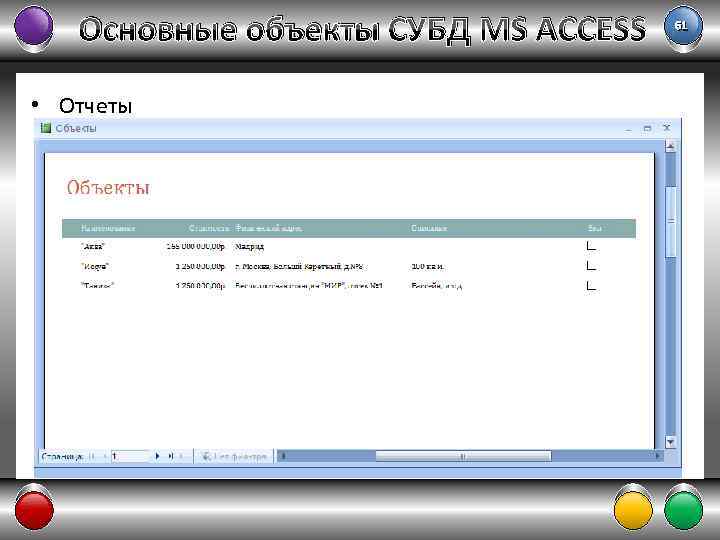The width and height of the screenshot is (720, 540).
Task: Click the 'Физический адрес' column header
Action: pos(269,228)
